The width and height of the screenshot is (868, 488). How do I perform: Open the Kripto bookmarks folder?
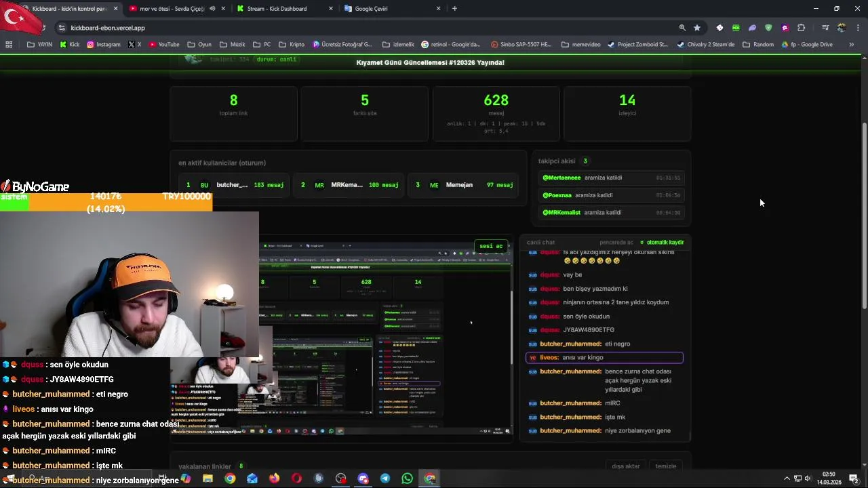click(x=292, y=45)
